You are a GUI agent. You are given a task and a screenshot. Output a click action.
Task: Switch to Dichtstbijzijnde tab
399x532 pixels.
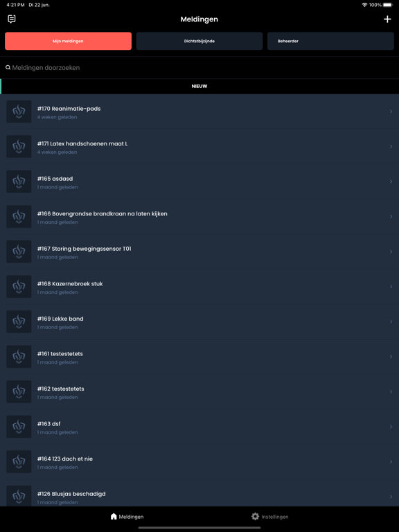tap(199, 41)
